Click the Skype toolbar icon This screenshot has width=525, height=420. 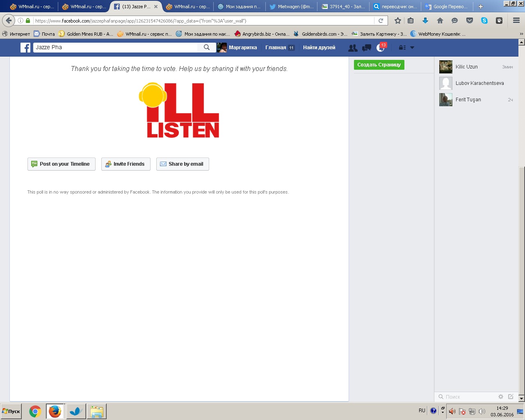[484, 21]
